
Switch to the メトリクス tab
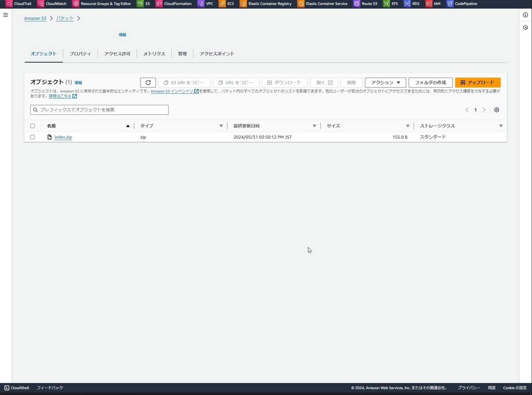coord(153,54)
